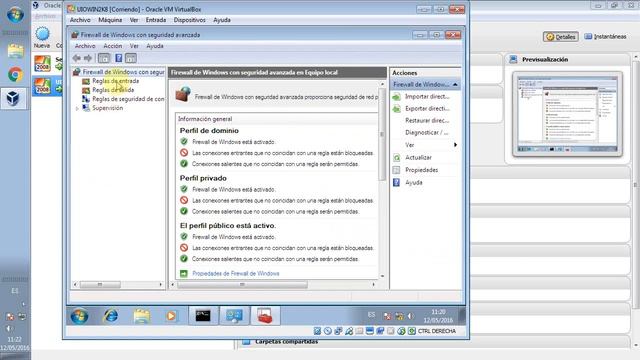Click the guest tray network icon with red X
The width and height of the screenshot is (640, 360).
point(387,316)
